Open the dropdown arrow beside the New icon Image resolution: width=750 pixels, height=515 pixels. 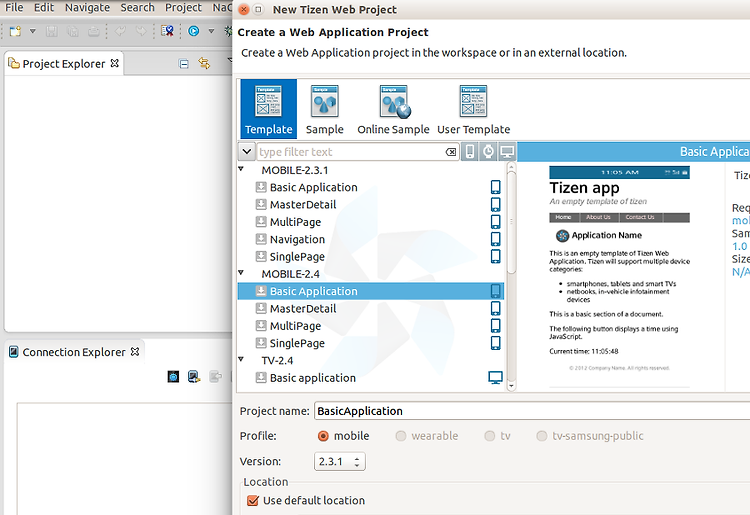[x=33, y=32]
